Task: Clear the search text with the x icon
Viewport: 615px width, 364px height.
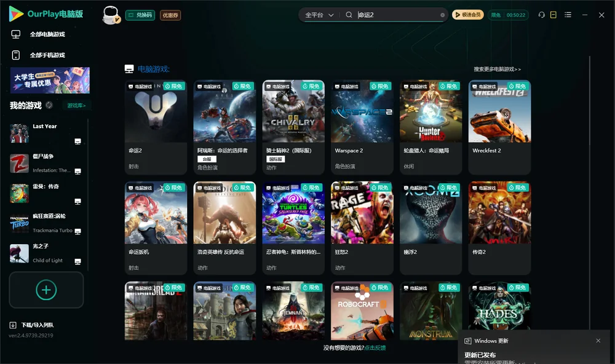Action: click(442, 15)
